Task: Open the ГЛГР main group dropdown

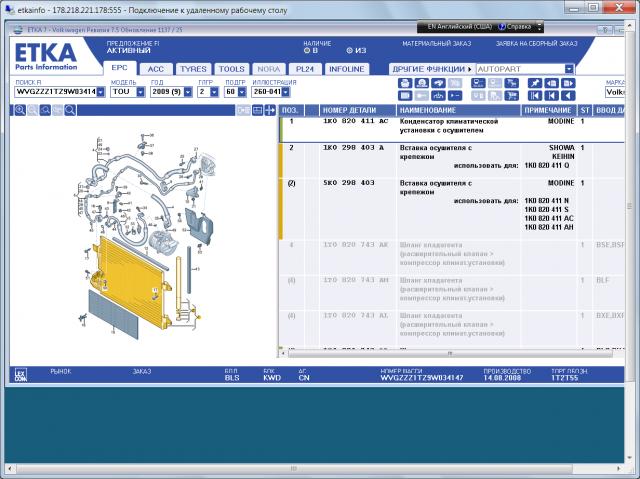Action: (x=214, y=92)
